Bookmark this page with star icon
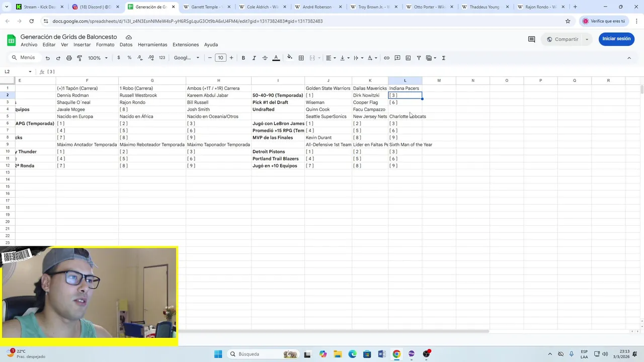This screenshot has width=644, height=362. 568,21
